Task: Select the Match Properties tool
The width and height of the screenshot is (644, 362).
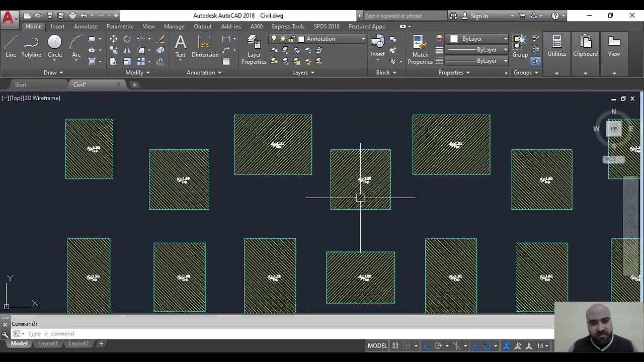Action: [420, 50]
